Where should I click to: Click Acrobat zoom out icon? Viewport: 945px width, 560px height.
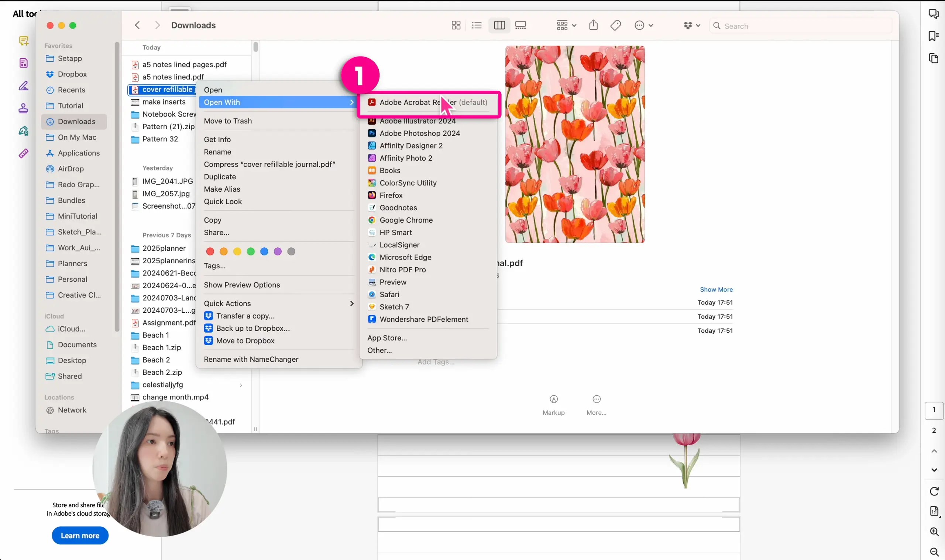click(934, 552)
